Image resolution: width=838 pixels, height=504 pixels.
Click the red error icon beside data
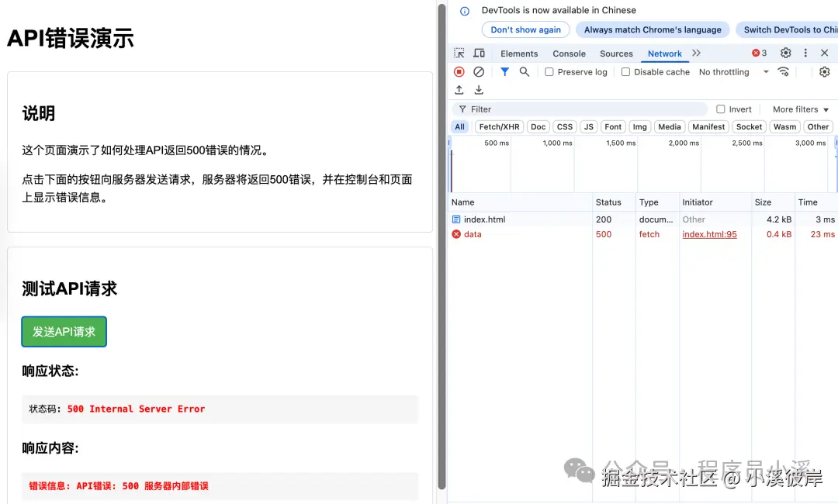456,234
